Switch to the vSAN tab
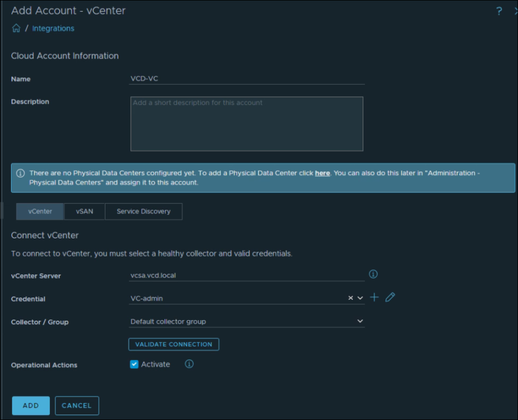Screen dimensions: 518x420 [x=85, y=212]
